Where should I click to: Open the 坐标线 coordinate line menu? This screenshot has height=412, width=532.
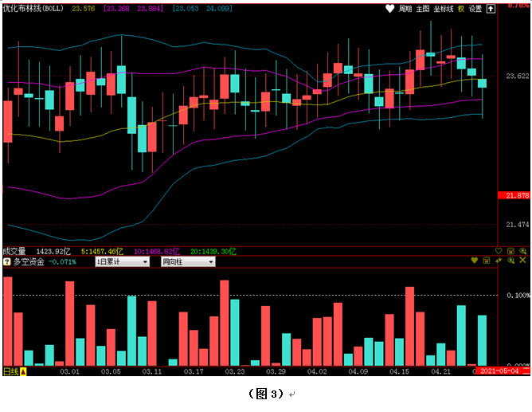pos(443,9)
